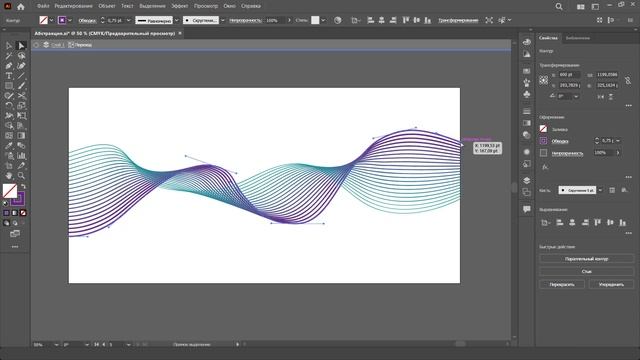Select the Rectangle tool
This screenshot has width=640, height=360.
[x=9, y=86]
